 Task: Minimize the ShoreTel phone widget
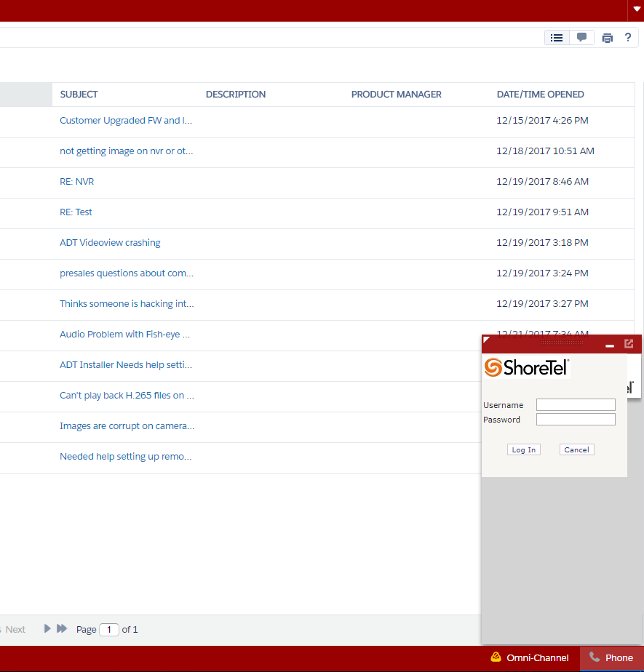pyautogui.click(x=609, y=345)
